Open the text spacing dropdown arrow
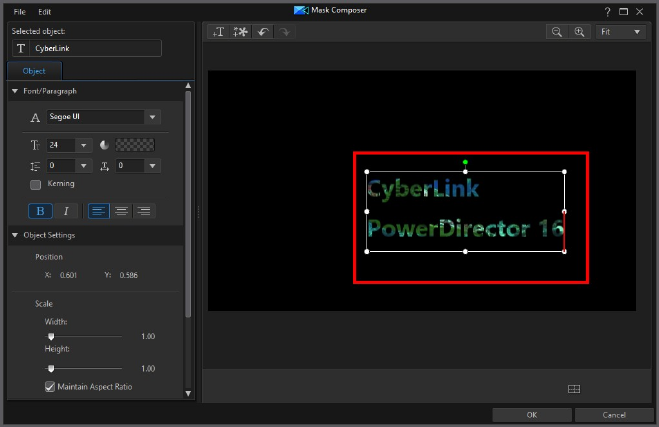This screenshot has height=427, width=659. tap(153, 166)
